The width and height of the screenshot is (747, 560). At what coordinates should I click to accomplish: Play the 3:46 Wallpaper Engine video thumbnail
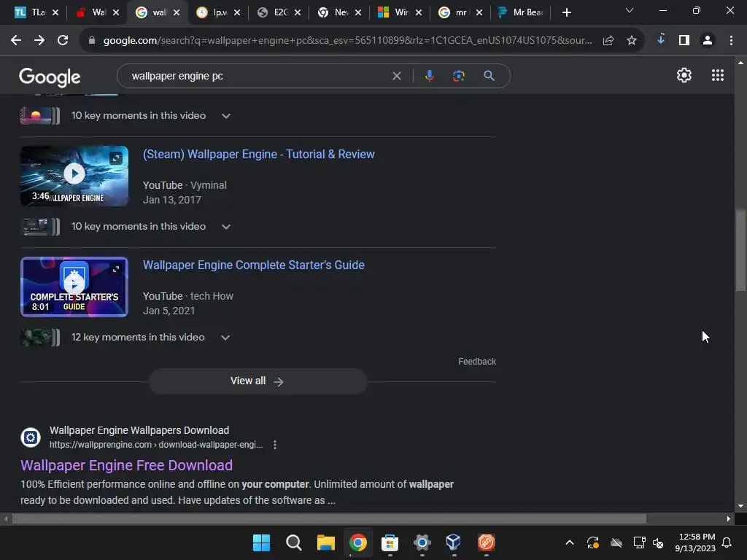tap(74, 176)
